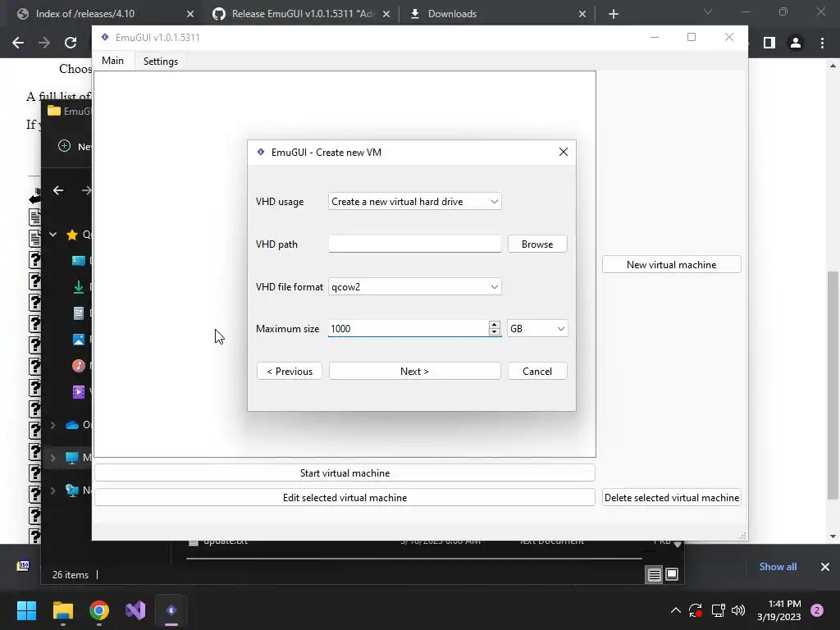
Task: Open Google Chrome from the taskbar
Action: click(x=99, y=610)
